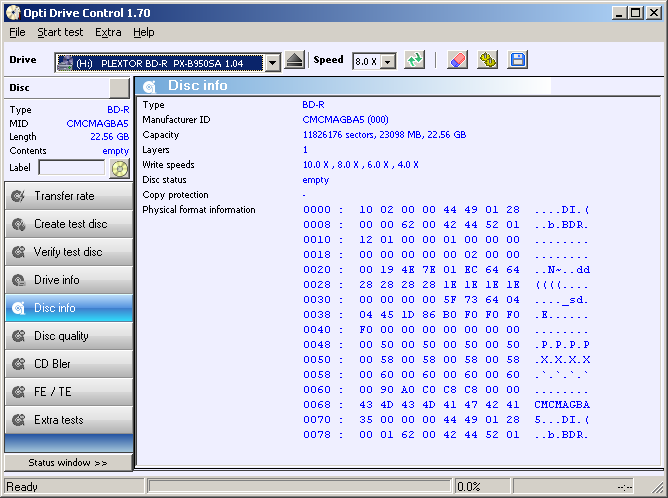Open Create test disc panel

click(69, 224)
